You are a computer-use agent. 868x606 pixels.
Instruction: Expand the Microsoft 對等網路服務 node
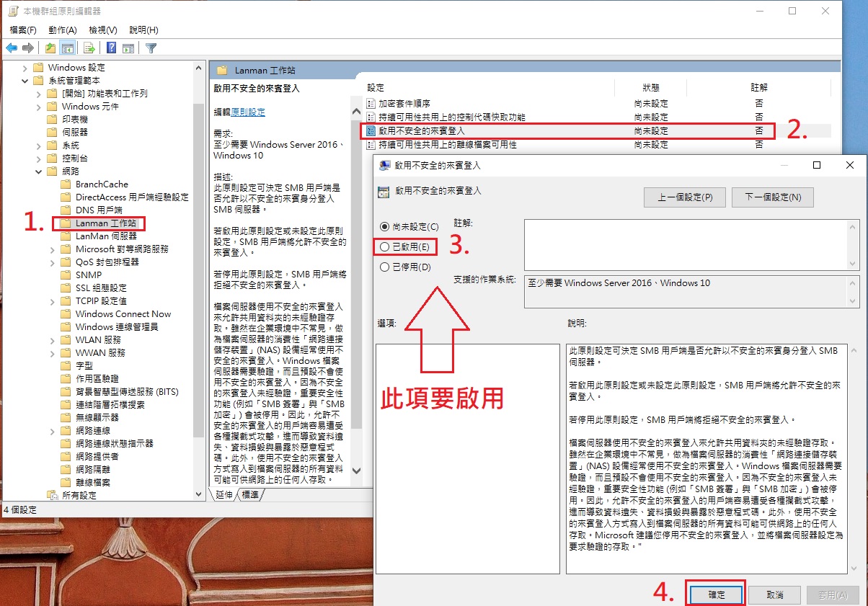(53, 249)
